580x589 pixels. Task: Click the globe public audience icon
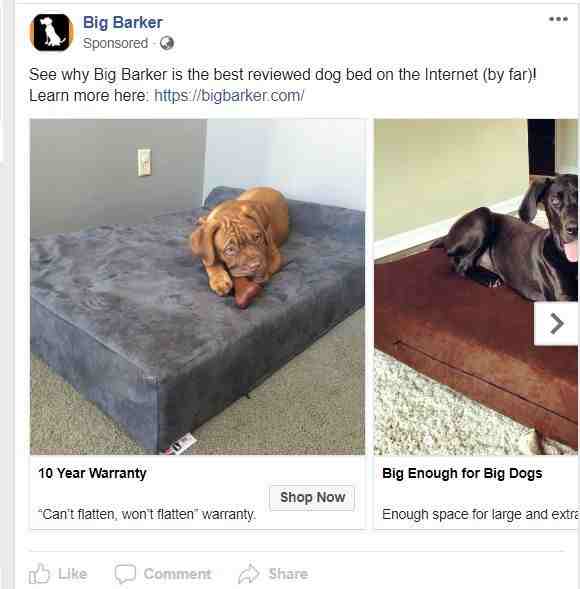pyautogui.click(x=167, y=43)
